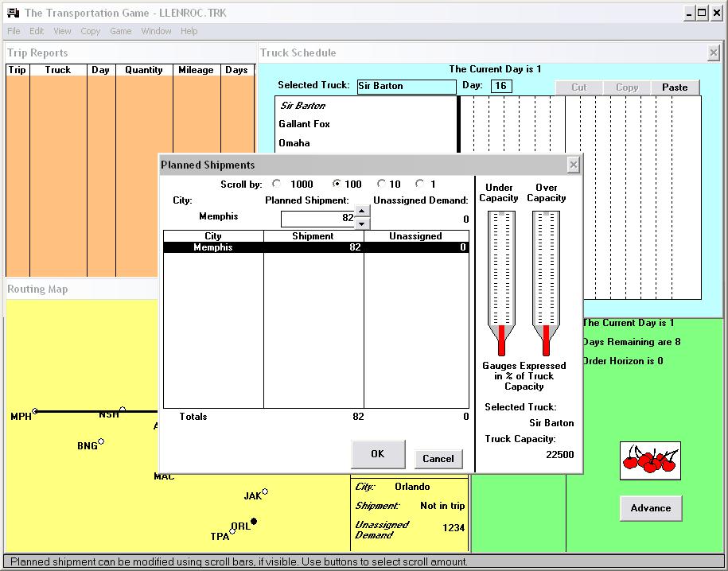Click the TPA city marker on the map
The image size is (728, 571).
coord(232,531)
